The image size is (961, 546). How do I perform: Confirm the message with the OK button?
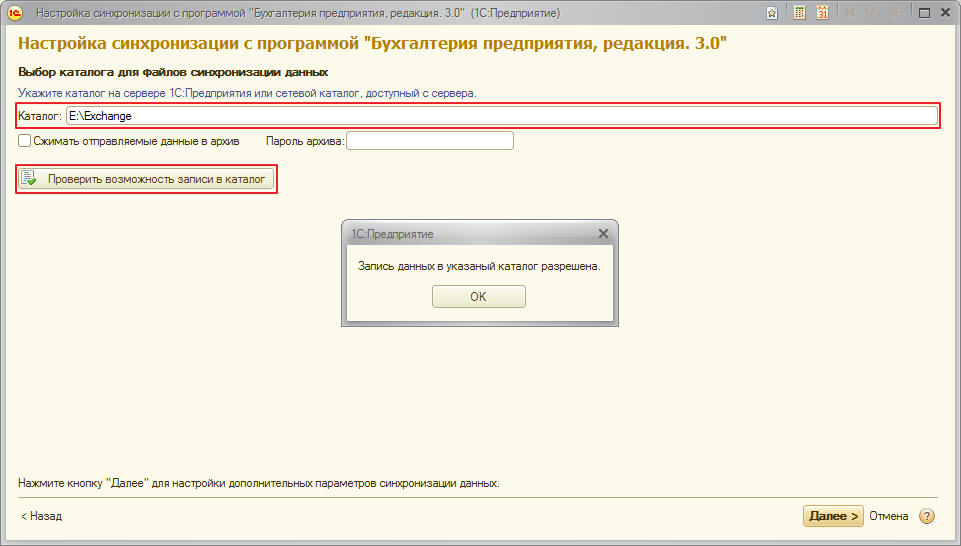click(x=478, y=297)
